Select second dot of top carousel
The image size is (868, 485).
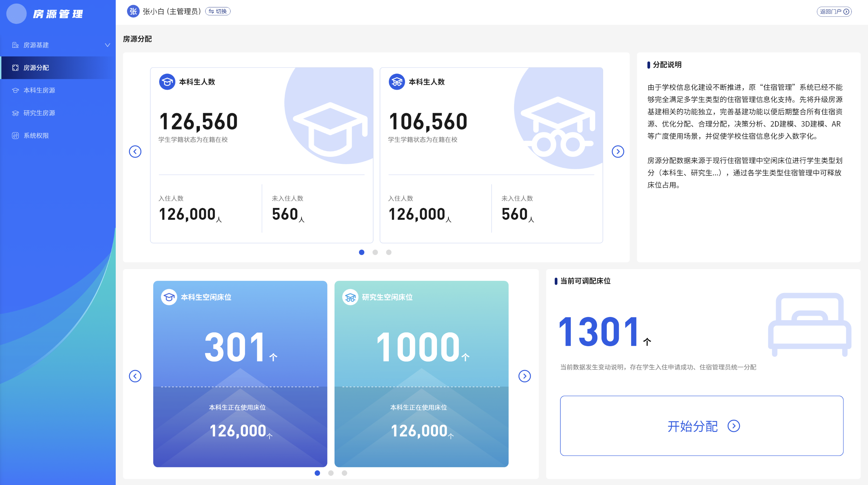click(375, 252)
